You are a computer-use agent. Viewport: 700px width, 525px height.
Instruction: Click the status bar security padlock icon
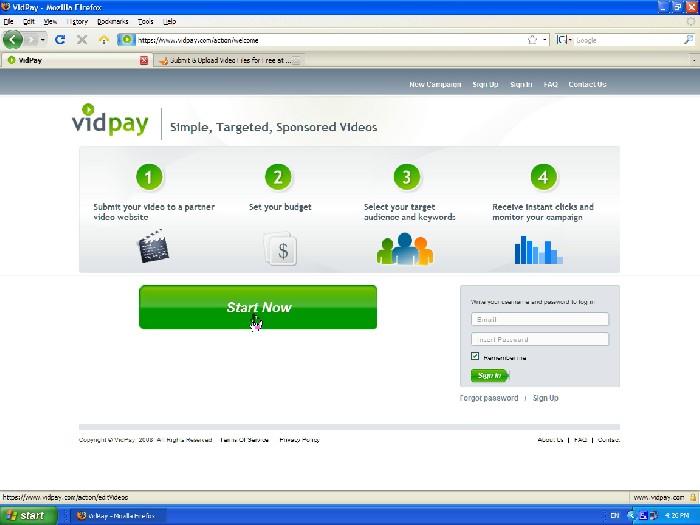[693, 497]
